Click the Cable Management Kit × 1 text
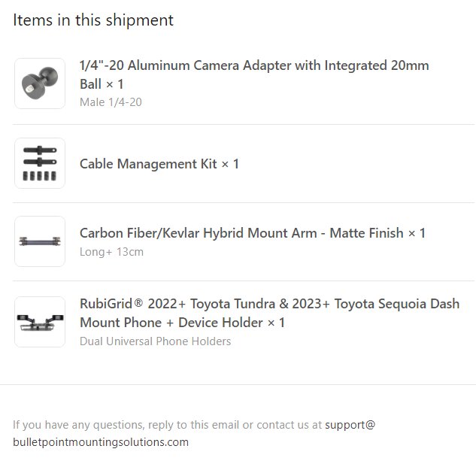This screenshot has width=476, height=467. click(x=159, y=164)
